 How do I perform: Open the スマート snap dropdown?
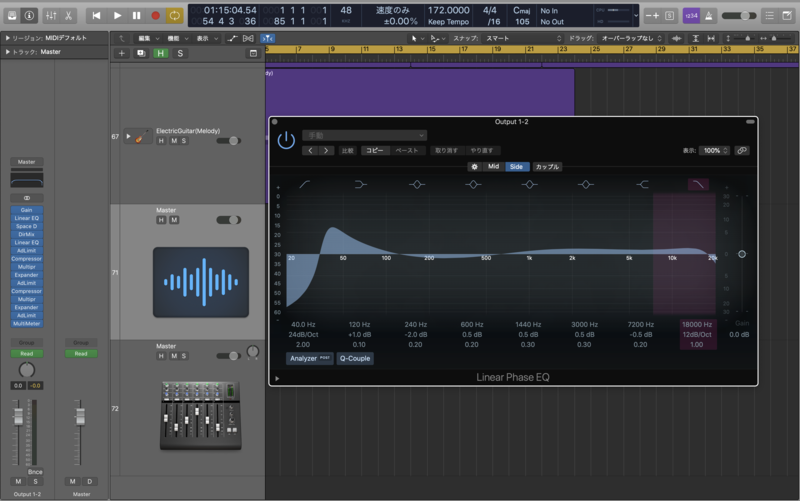pos(523,38)
